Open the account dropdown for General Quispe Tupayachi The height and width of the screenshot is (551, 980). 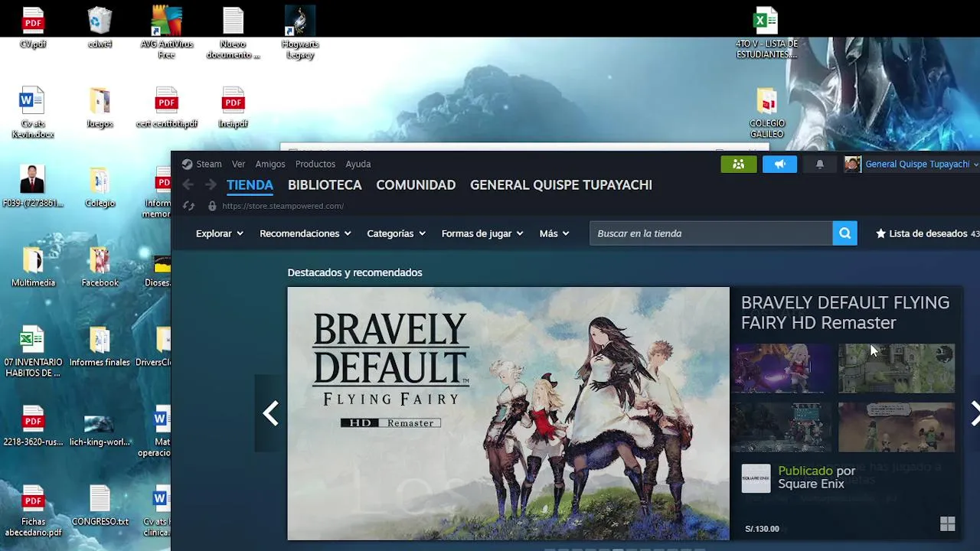tap(922, 164)
